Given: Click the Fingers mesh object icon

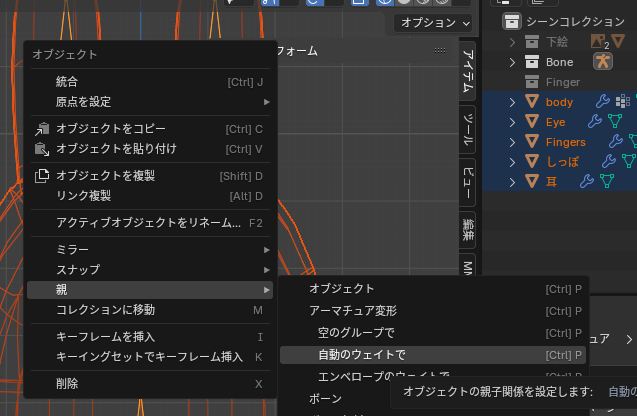Looking at the screenshot, I should click(532, 141).
